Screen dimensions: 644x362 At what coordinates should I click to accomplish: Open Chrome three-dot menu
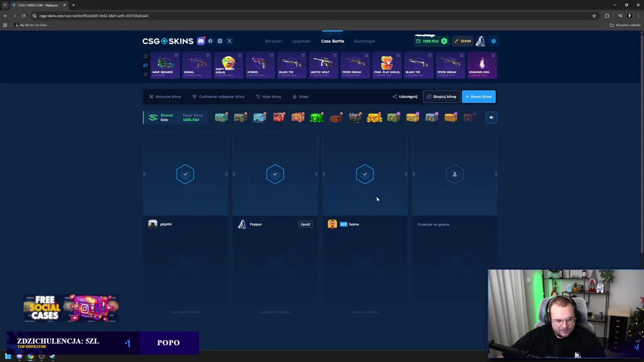(638, 16)
